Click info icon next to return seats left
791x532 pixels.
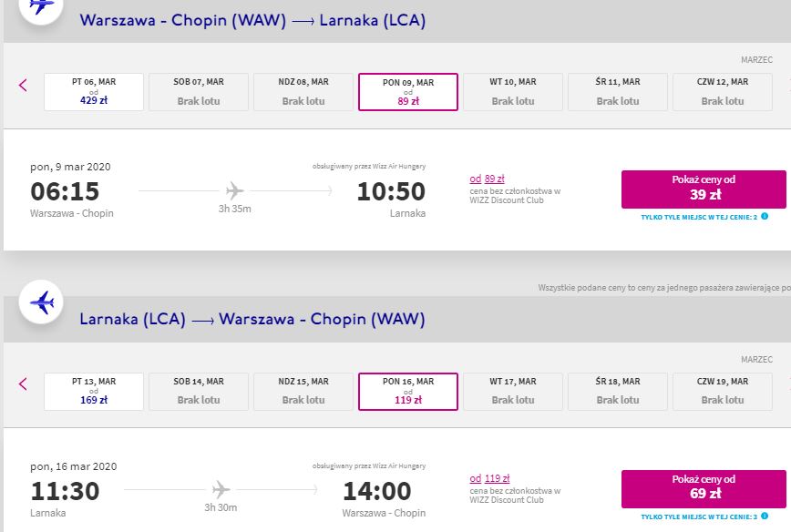pyautogui.click(x=765, y=516)
